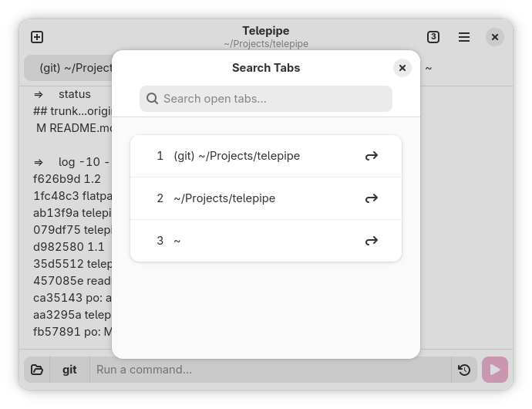The width and height of the screenshot is (532, 409).
Task: Click the pink run command button
Action: (x=495, y=370)
